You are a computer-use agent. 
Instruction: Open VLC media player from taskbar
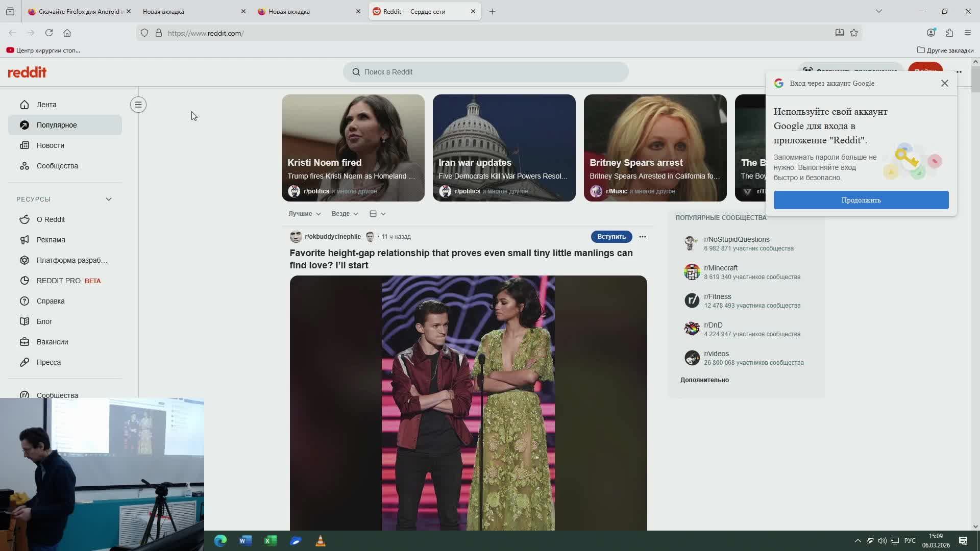tap(321, 541)
